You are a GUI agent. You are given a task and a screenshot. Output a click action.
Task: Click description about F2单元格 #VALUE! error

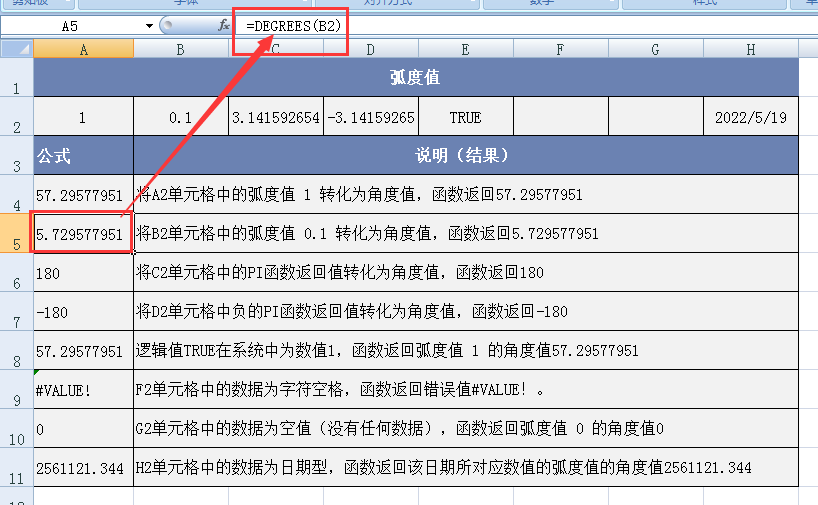click(x=466, y=389)
